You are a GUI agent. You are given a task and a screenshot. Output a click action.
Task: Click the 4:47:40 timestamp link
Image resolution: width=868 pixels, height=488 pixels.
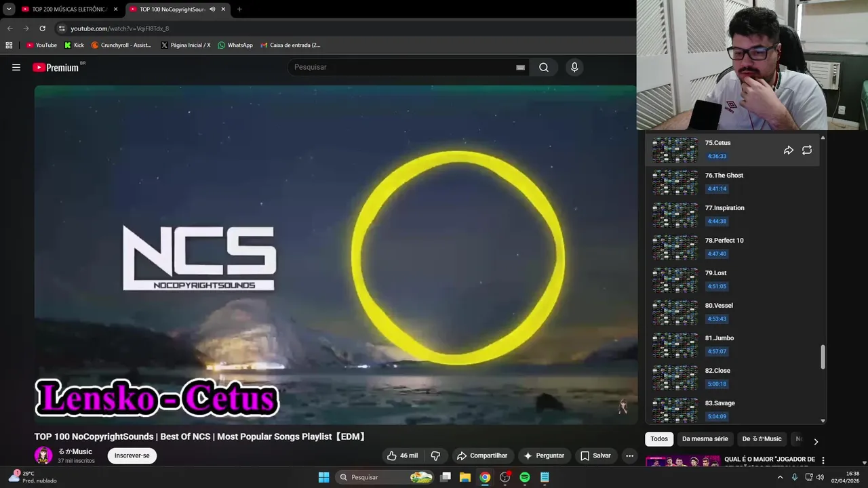pyautogui.click(x=717, y=253)
